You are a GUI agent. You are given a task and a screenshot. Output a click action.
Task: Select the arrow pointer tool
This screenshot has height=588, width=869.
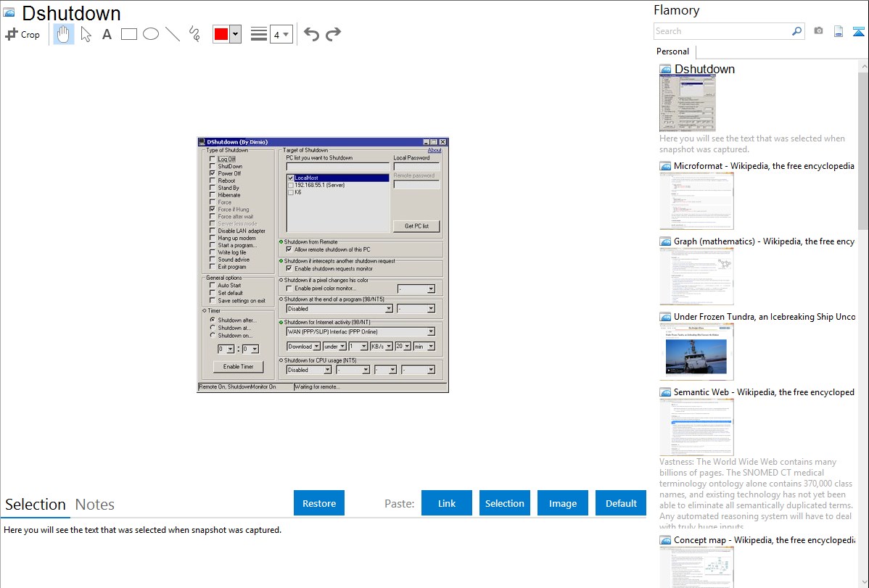(86, 34)
